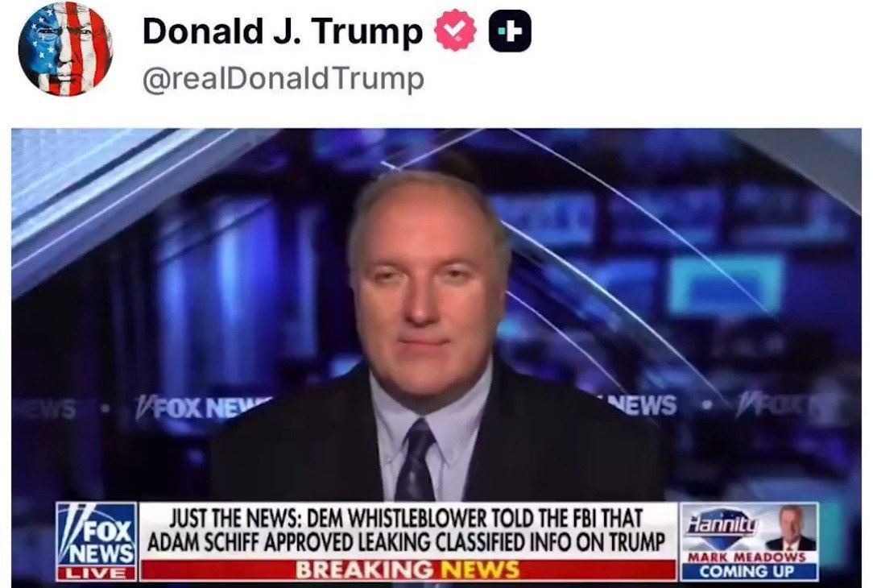Click the background NEWS ticker text on the right
Screen dimensions: 873x588
pos(640,405)
